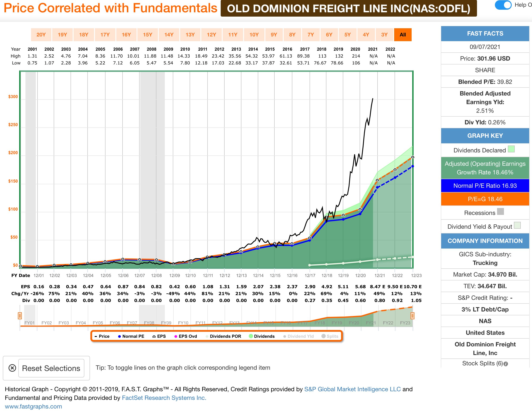Image resolution: width=532 pixels, height=413 pixels.
Task: Switch to the 5Y time range
Action: click(x=347, y=34)
